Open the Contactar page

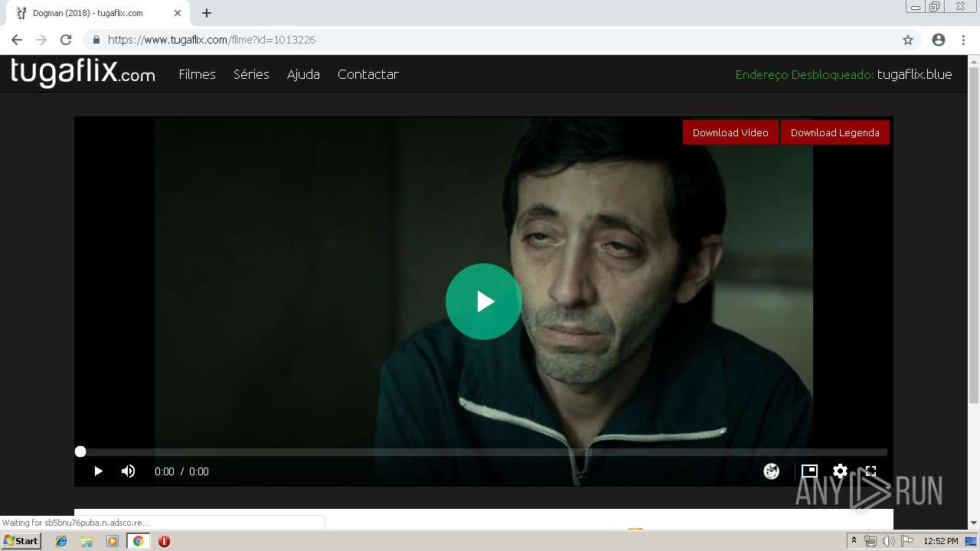(367, 74)
